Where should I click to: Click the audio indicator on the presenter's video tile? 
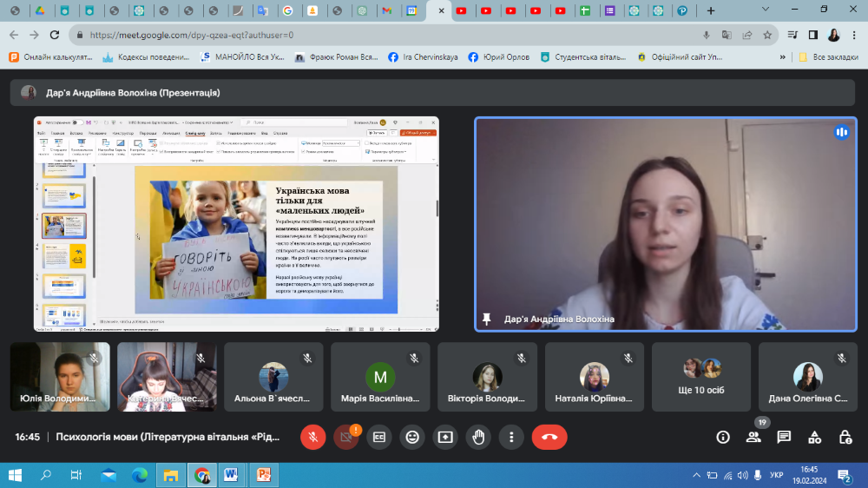click(840, 132)
